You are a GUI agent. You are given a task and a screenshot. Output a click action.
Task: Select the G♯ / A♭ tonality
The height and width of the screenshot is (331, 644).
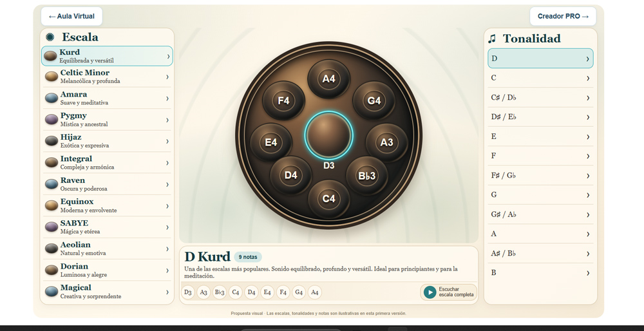[x=540, y=214]
